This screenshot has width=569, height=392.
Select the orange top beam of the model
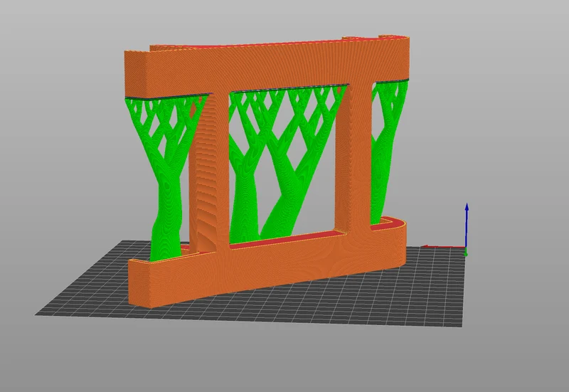(267, 68)
